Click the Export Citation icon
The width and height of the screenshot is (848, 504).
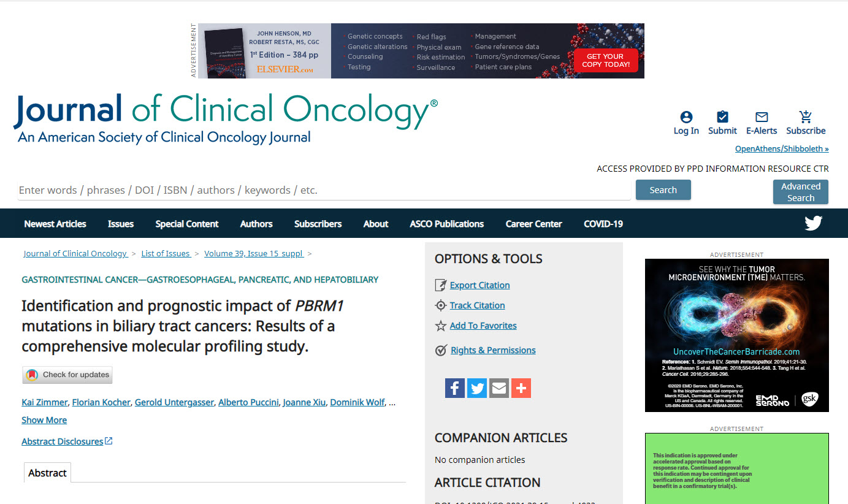[x=441, y=285]
